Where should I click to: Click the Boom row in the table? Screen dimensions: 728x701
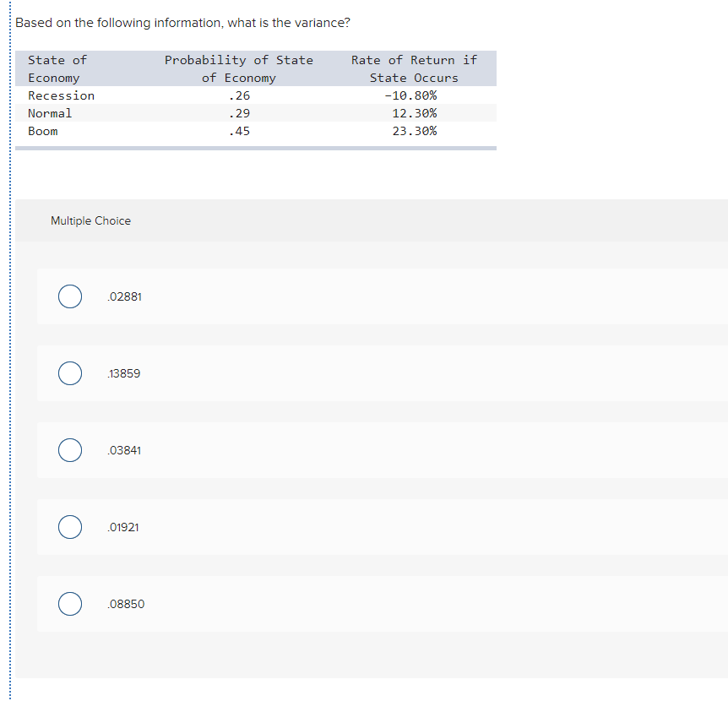[x=42, y=131]
